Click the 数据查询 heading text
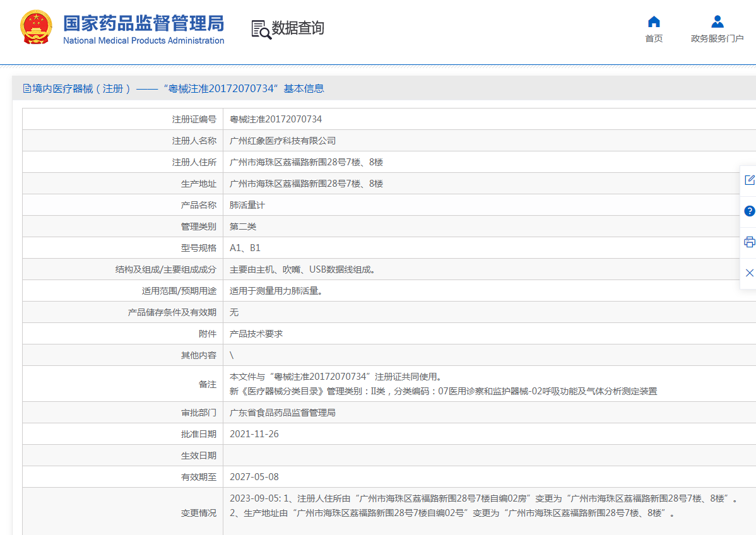Viewport: 756px width, 535px height. click(x=298, y=28)
